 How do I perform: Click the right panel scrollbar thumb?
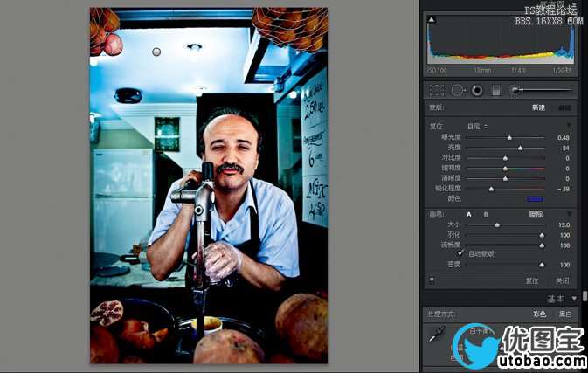point(585,296)
